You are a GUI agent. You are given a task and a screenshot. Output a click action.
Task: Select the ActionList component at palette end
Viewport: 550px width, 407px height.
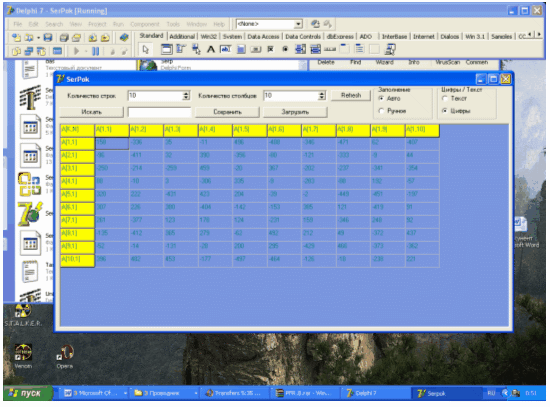390,49
